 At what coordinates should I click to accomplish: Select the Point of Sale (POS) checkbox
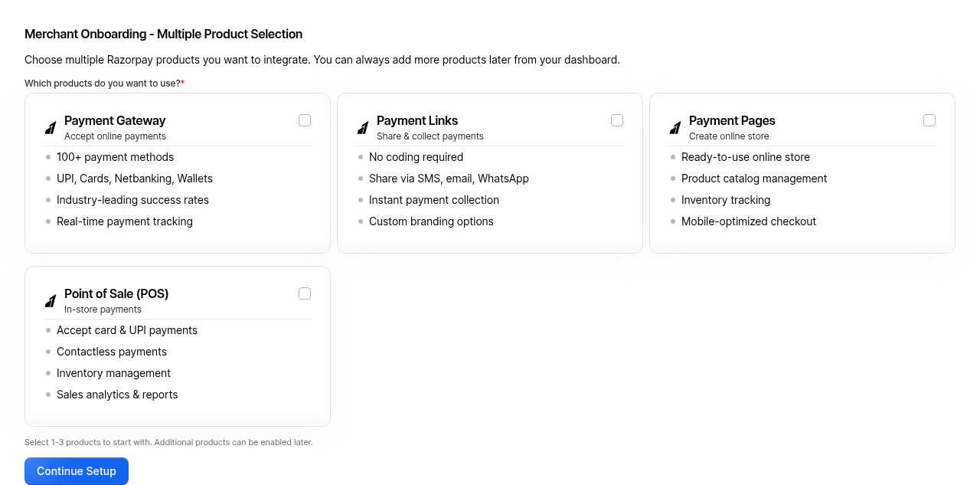[305, 293]
